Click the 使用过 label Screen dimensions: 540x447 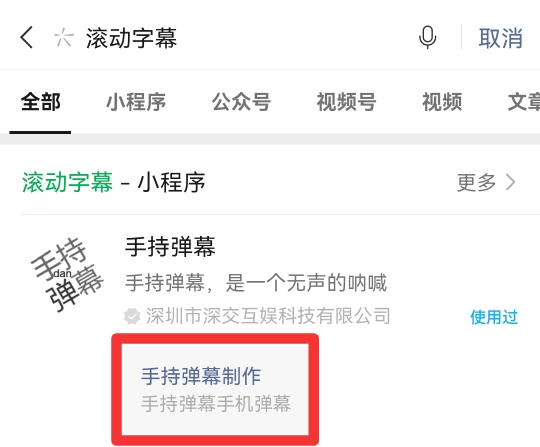tap(494, 317)
